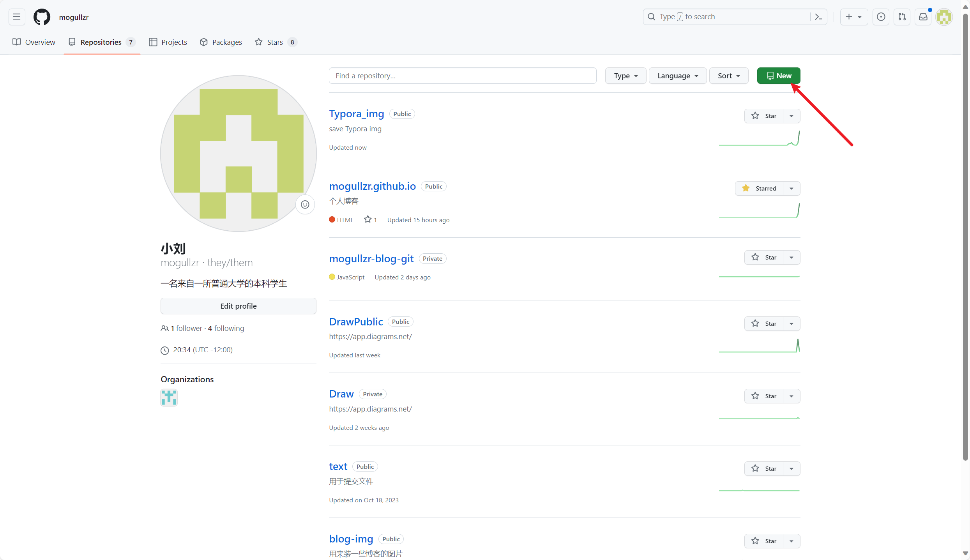970x560 pixels.
Task: Star the DrawPublic repository
Action: pos(764,323)
